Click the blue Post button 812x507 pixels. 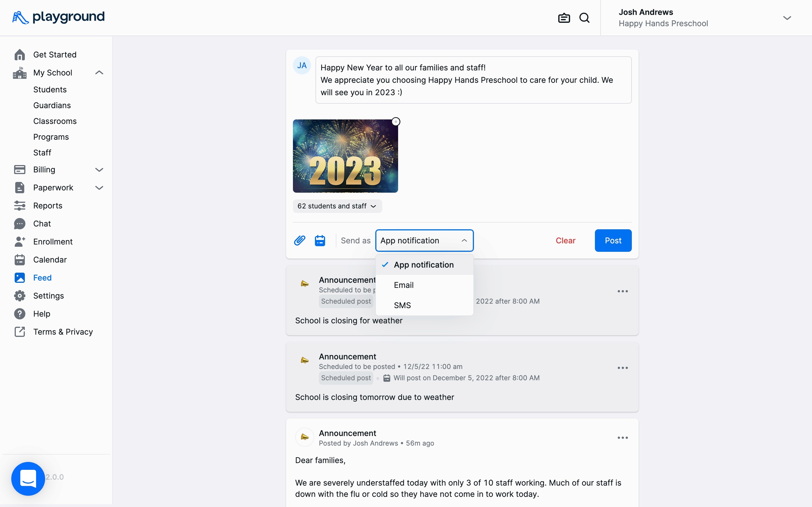613,241
